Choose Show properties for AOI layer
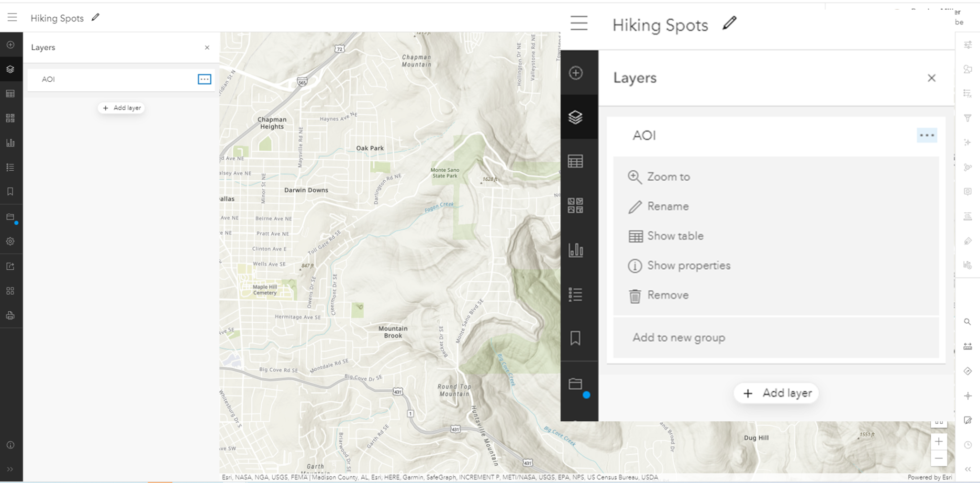 tap(688, 266)
